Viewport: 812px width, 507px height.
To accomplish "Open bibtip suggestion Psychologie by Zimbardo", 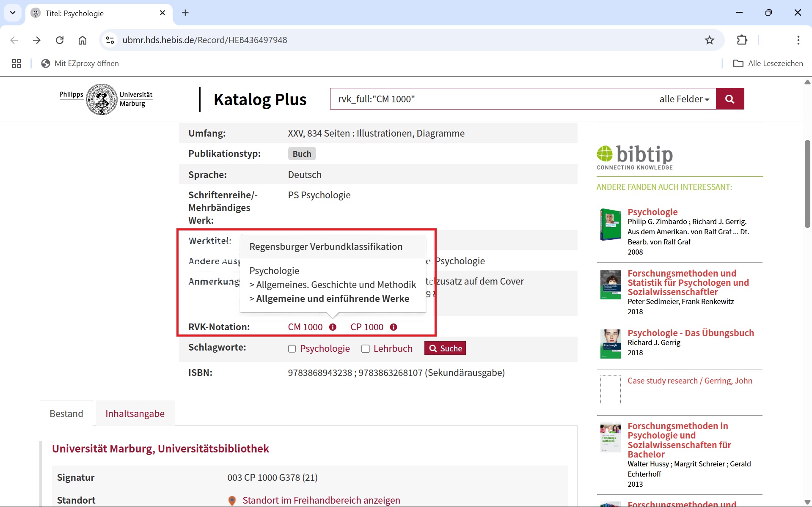I will coord(652,212).
